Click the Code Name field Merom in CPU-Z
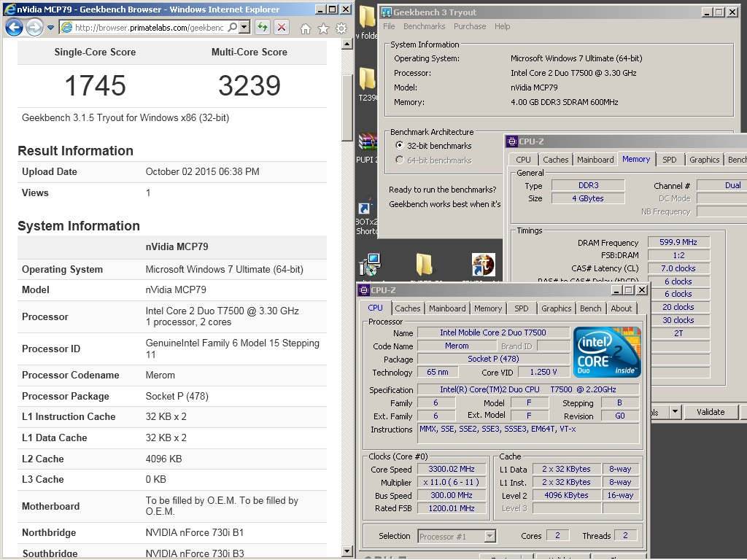Viewport: 747px width, 560px height. (x=457, y=346)
